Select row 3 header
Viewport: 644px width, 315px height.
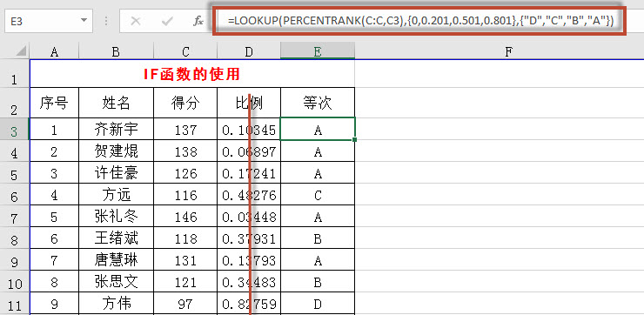[15, 129]
